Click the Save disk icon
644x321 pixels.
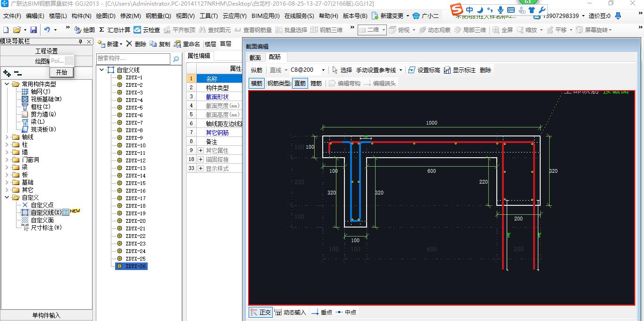pyautogui.click(x=33, y=30)
